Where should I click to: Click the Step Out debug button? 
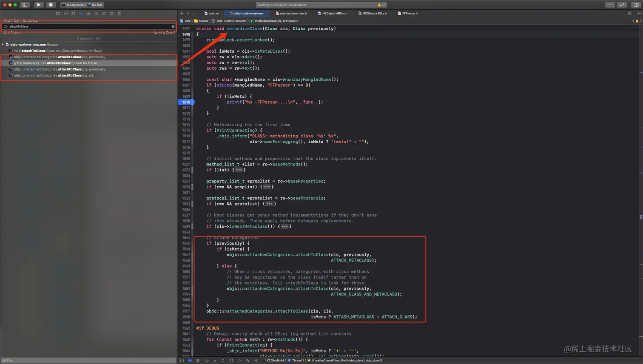tap(223, 361)
